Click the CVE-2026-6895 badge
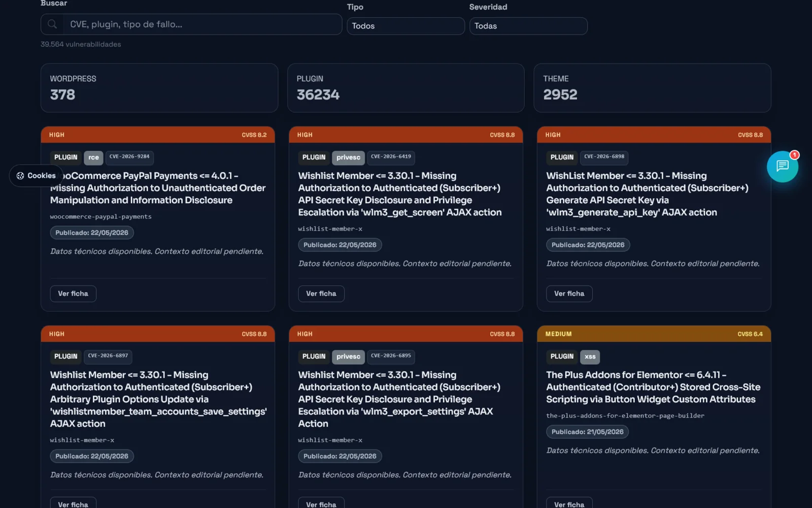The height and width of the screenshot is (508, 812). tap(391, 356)
